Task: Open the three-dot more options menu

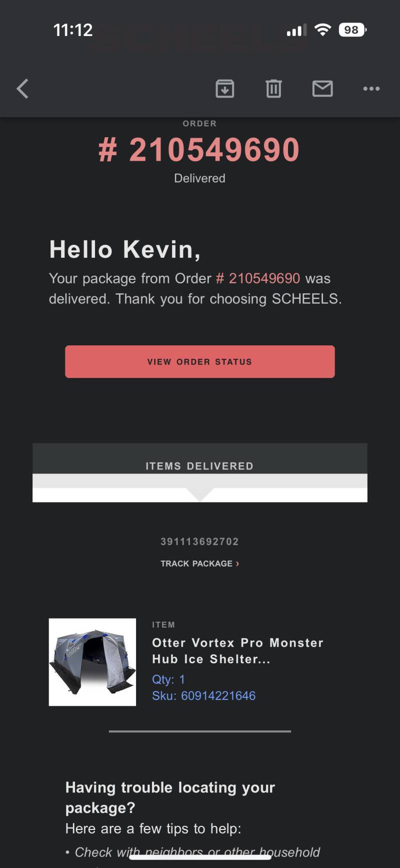Action: point(371,89)
